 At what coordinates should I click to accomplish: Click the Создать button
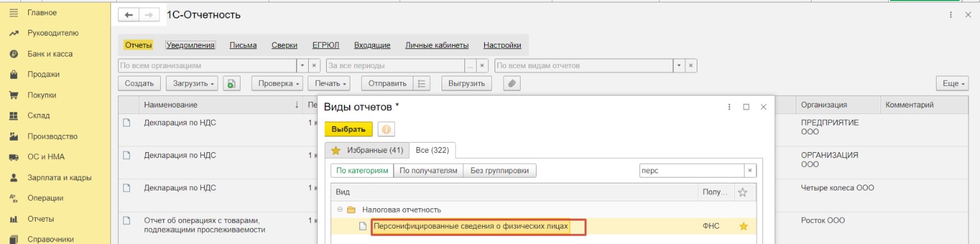[x=139, y=83]
